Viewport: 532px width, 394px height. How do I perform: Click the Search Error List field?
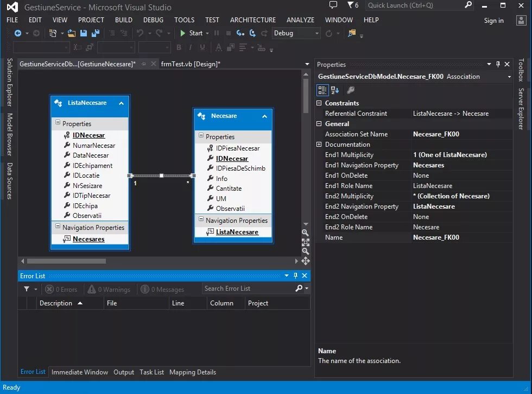(x=249, y=289)
